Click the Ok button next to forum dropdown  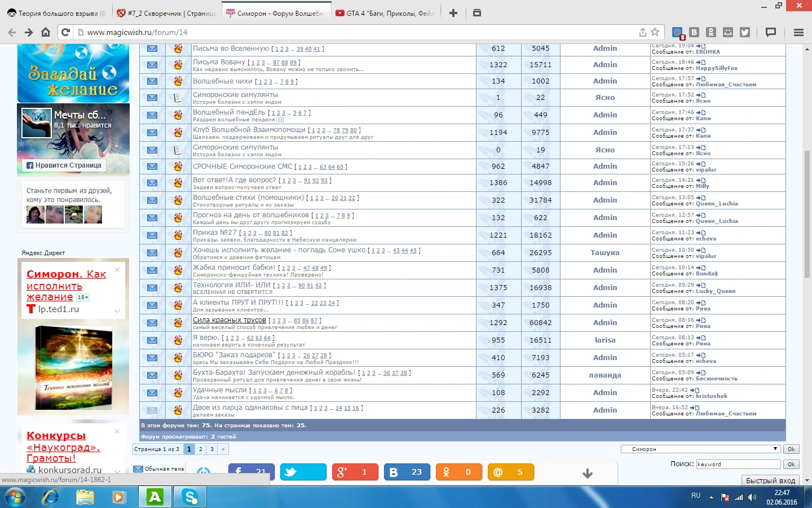point(791,449)
